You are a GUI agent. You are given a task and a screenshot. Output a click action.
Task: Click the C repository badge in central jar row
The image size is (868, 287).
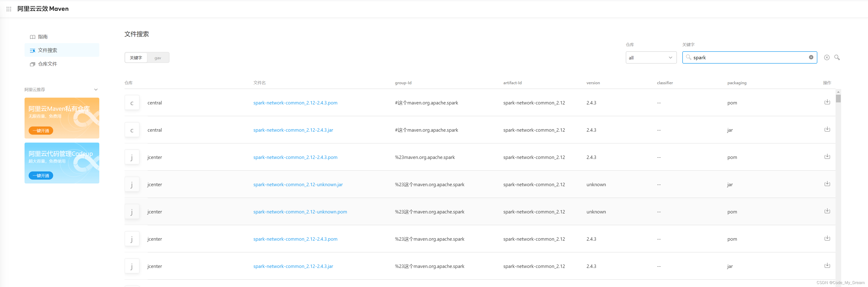pyautogui.click(x=132, y=130)
